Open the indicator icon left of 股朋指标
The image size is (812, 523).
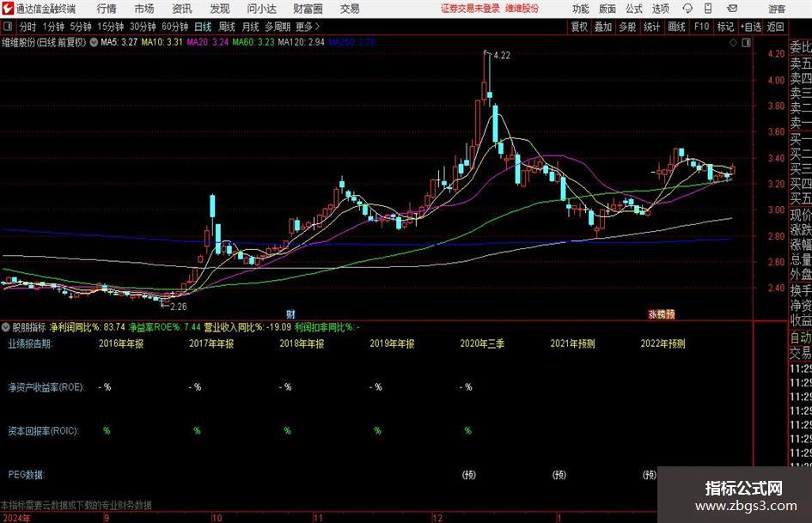(x=6, y=327)
